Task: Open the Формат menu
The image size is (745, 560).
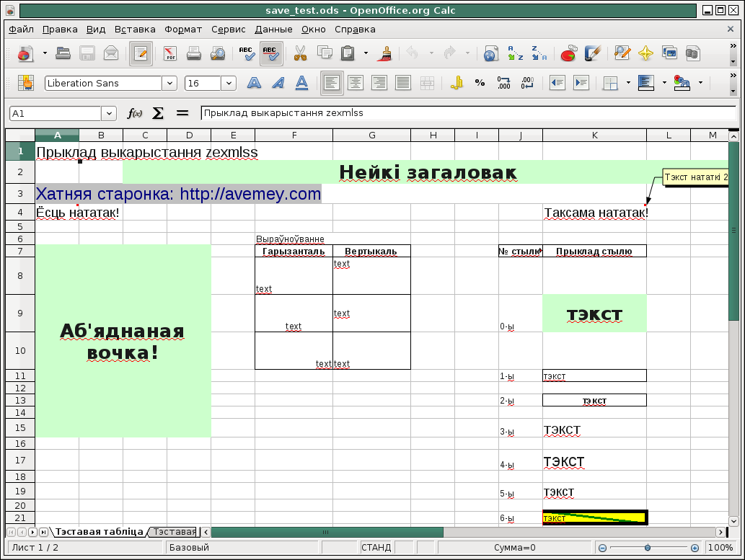Action: tap(183, 30)
